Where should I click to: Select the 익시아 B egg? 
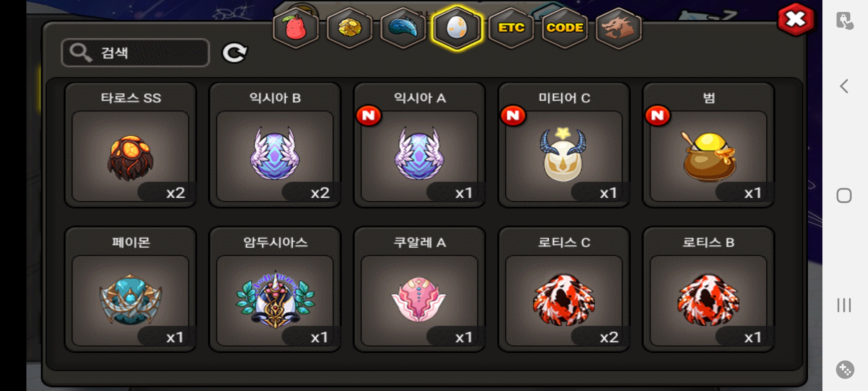point(275,145)
